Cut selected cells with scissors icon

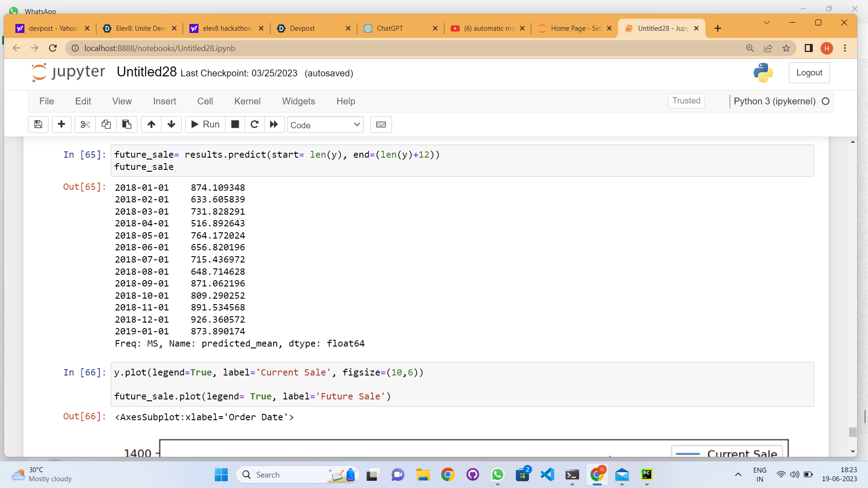(x=85, y=124)
